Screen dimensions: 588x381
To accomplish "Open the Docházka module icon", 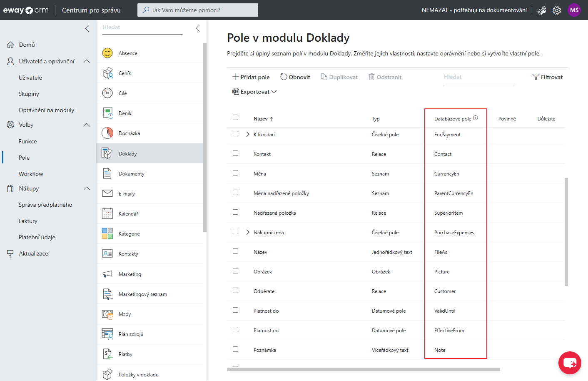I will click(107, 133).
